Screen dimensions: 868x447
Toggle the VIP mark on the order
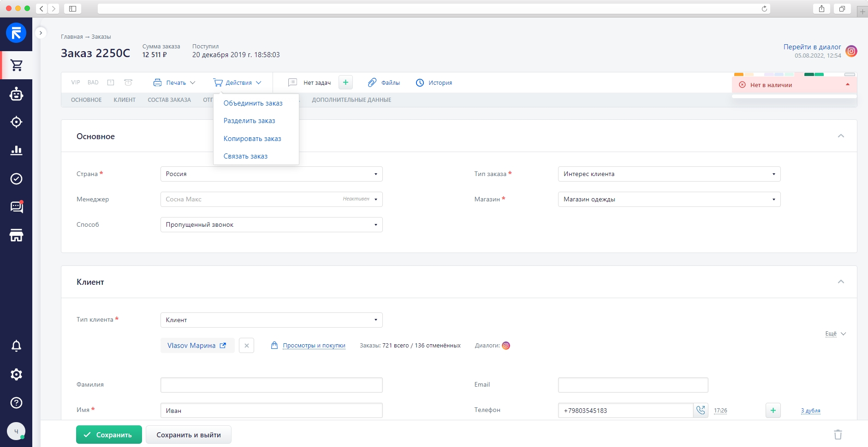point(76,82)
